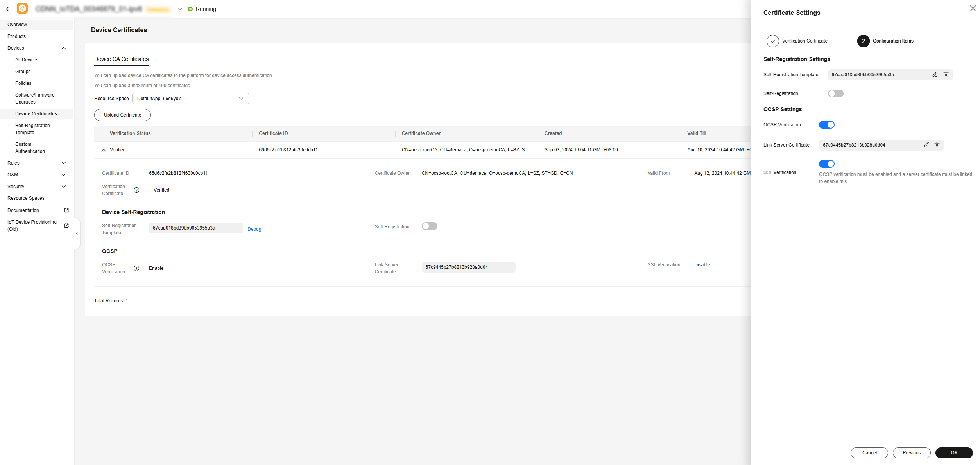Collapse the Verified certificate row
This screenshot has height=465, width=980.
pos(104,150)
